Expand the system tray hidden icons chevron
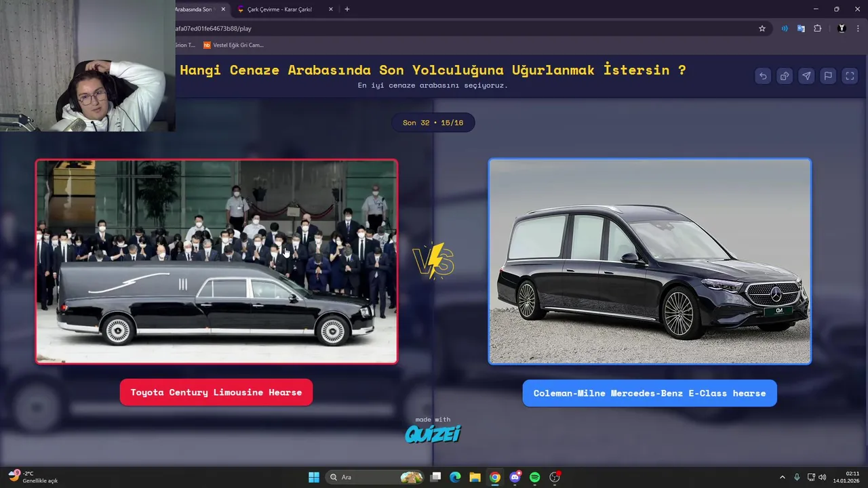This screenshot has height=488, width=868. [782, 477]
